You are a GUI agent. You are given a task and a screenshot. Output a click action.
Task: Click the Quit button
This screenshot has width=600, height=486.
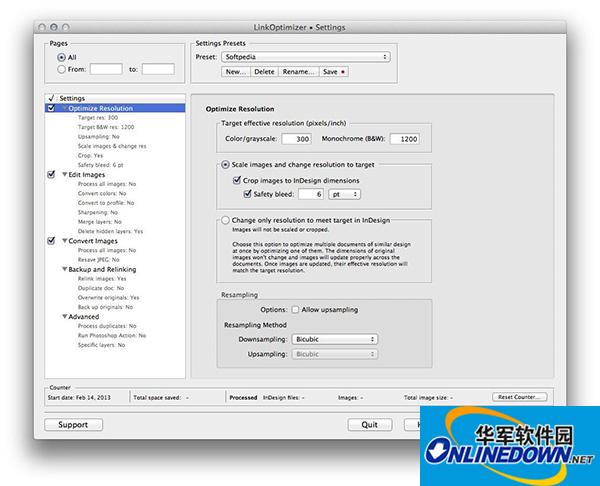[370, 424]
